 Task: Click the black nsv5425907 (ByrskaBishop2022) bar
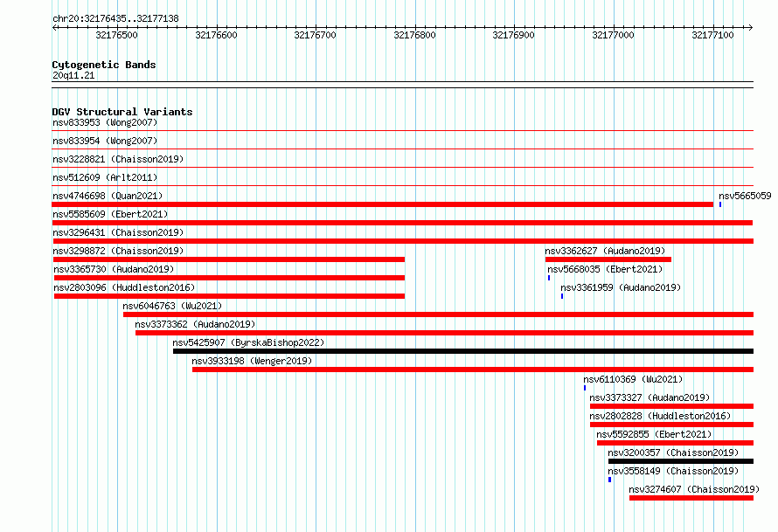(x=463, y=351)
